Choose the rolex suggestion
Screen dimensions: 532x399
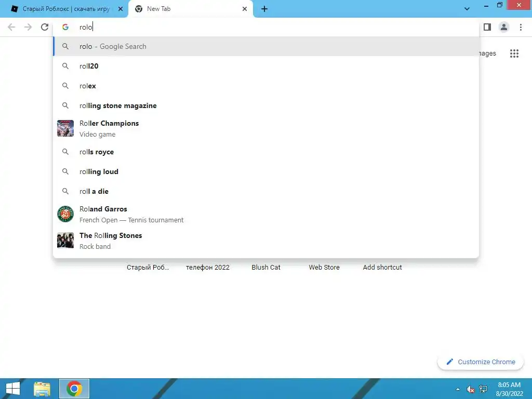coord(267,86)
